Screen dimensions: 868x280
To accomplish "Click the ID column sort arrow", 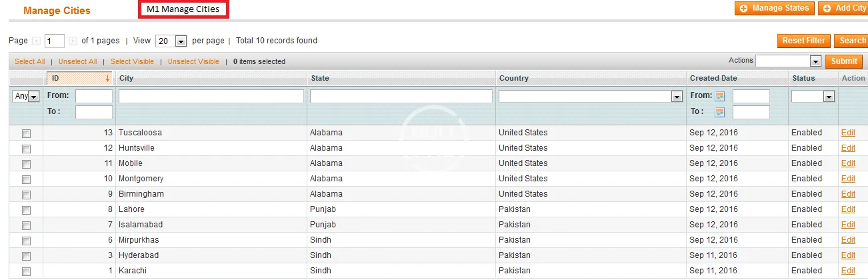I will click(x=107, y=79).
